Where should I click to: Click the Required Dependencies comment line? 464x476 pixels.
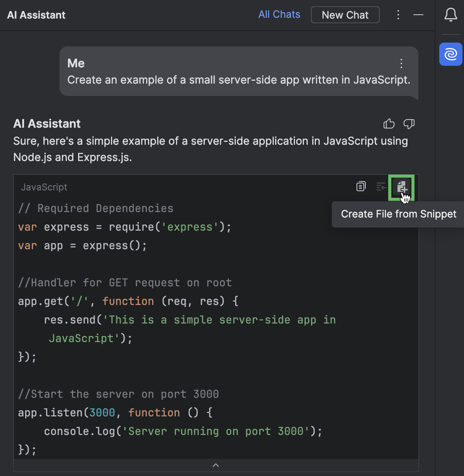coord(96,209)
